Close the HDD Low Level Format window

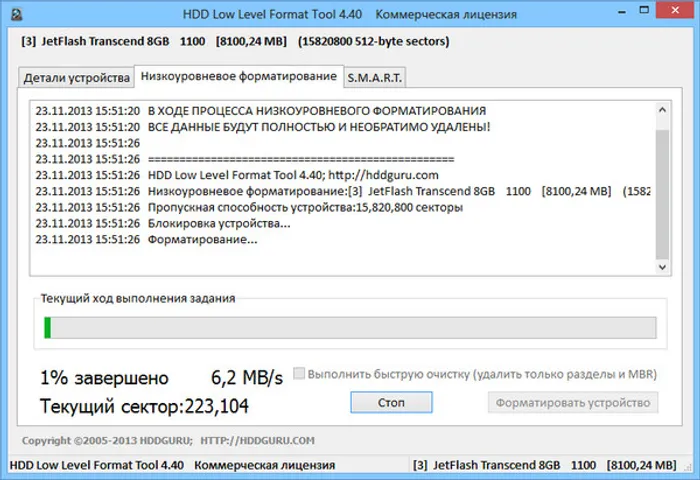[x=675, y=10]
